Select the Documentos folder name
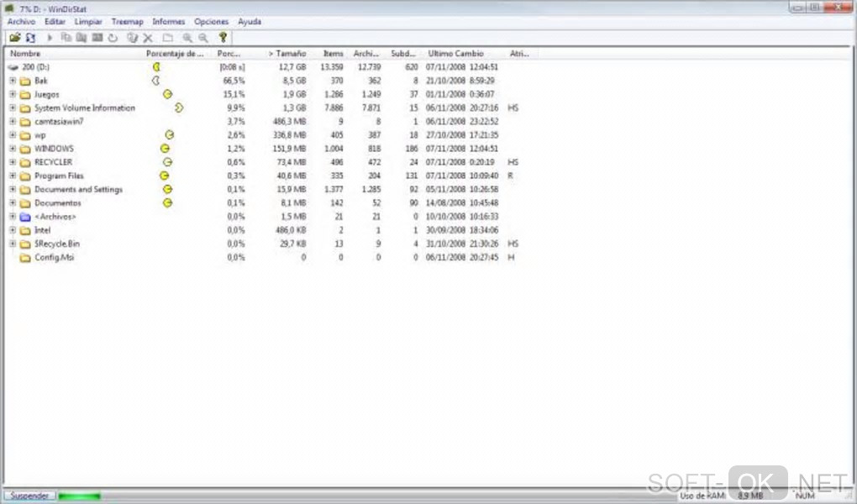This screenshot has height=504, width=857. point(57,203)
